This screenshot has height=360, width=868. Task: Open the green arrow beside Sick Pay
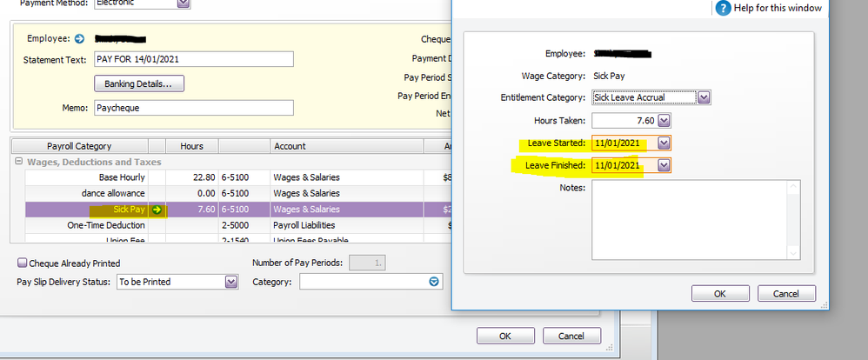157,210
